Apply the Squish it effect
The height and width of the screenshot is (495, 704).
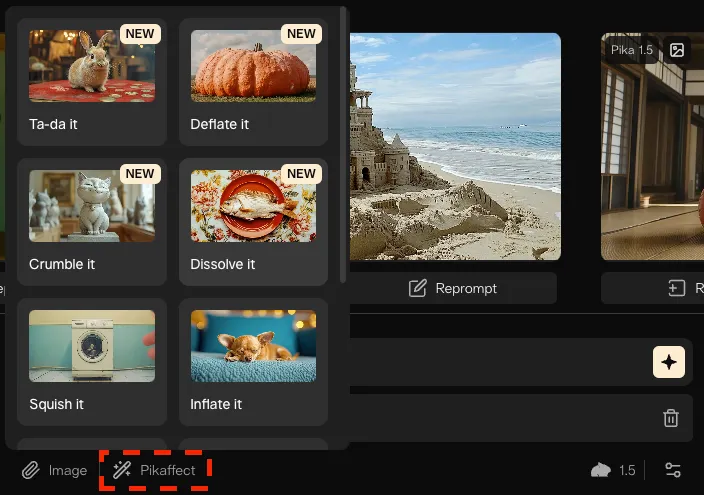click(92, 362)
